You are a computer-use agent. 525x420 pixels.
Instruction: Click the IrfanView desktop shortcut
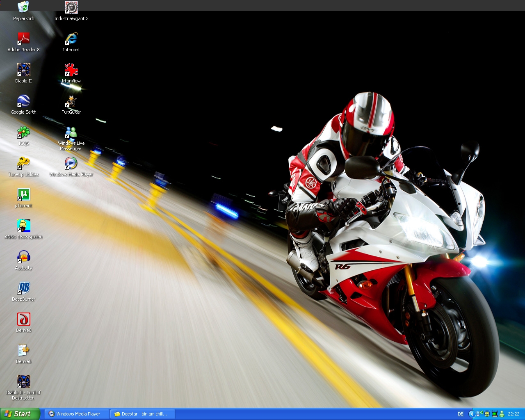[71, 70]
